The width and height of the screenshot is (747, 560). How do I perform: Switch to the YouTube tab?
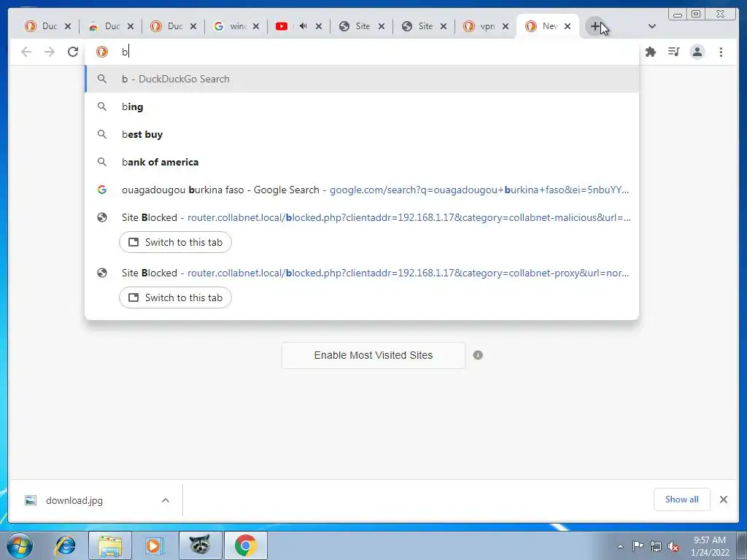coord(286,27)
